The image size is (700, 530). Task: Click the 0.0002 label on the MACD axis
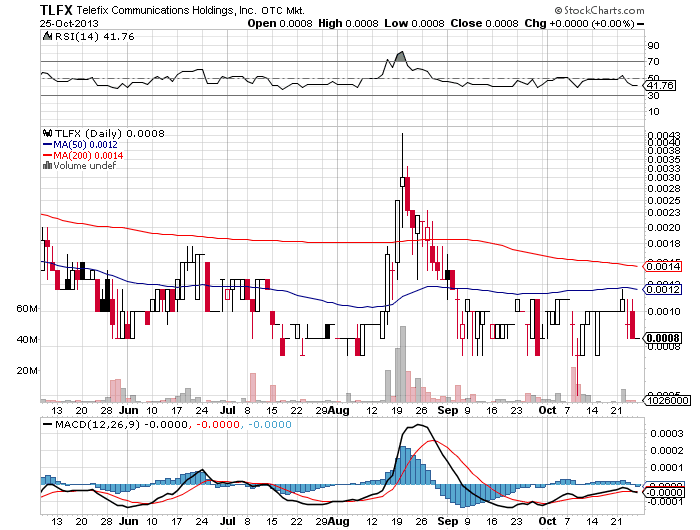click(x=666, y=451)
